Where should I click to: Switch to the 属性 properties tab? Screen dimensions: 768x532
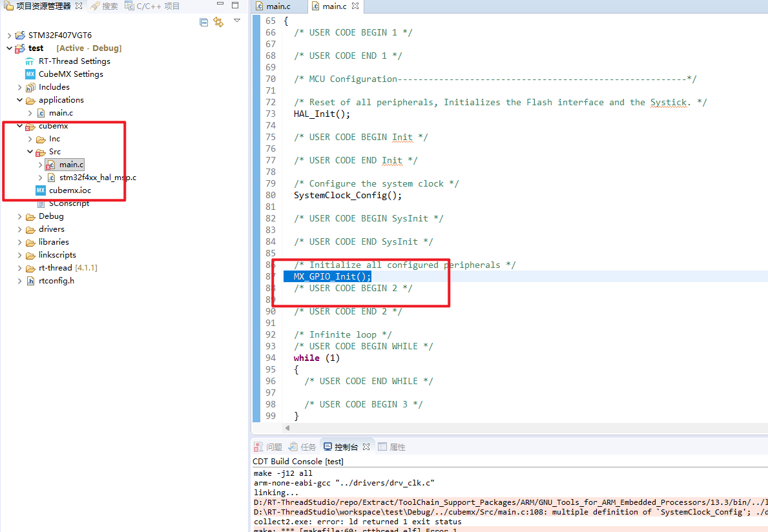[x=391, y=447]
